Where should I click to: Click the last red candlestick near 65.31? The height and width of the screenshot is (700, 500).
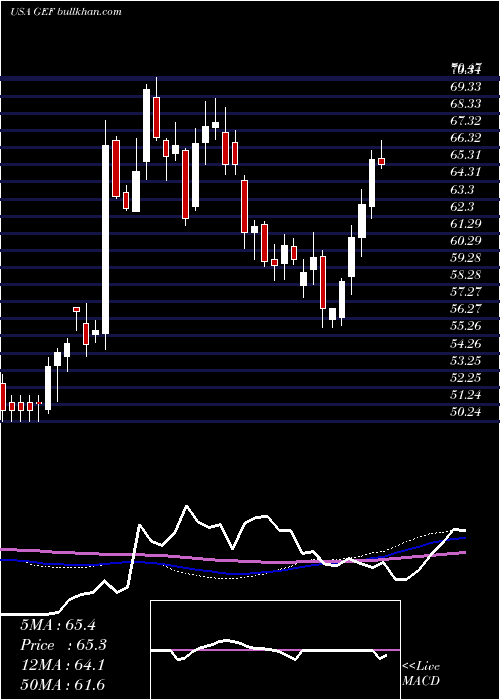tap(382, 162)
